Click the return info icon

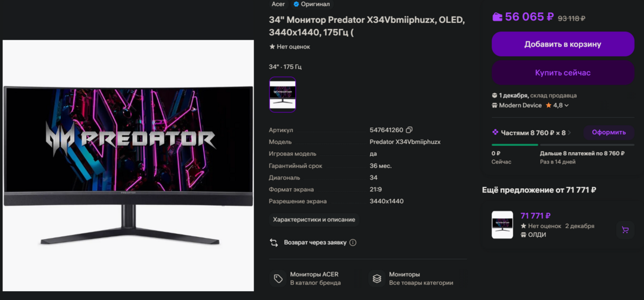[x=353, y=243]
